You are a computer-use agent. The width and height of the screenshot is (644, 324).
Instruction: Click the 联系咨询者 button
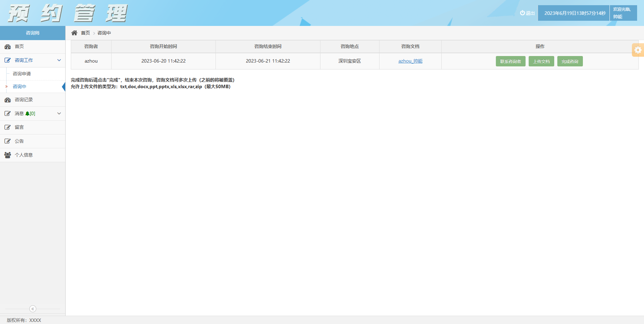click(x=510, y=61)
